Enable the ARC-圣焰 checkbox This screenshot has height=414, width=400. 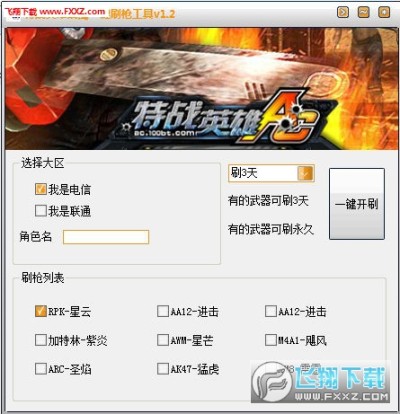click(x=41, y=369)
